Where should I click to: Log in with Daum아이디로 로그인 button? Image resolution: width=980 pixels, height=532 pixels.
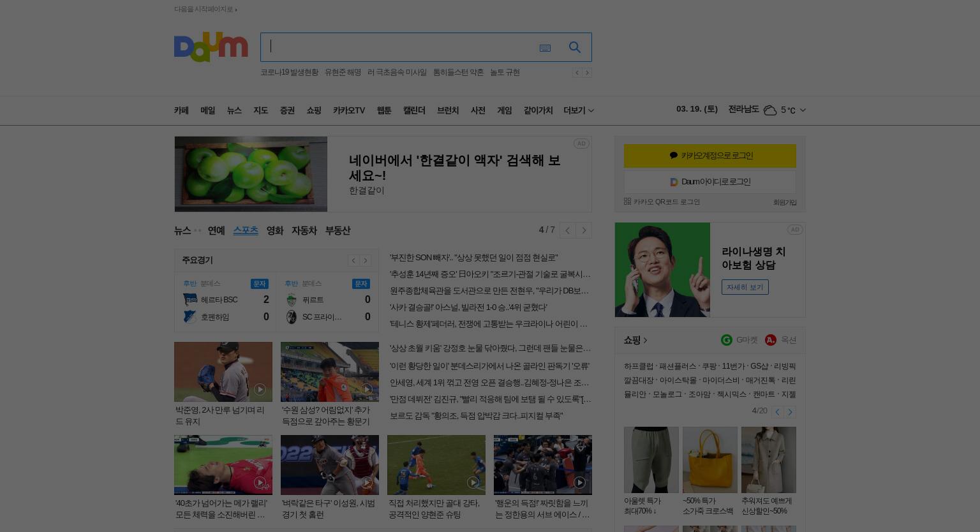[x=710, y=182]
